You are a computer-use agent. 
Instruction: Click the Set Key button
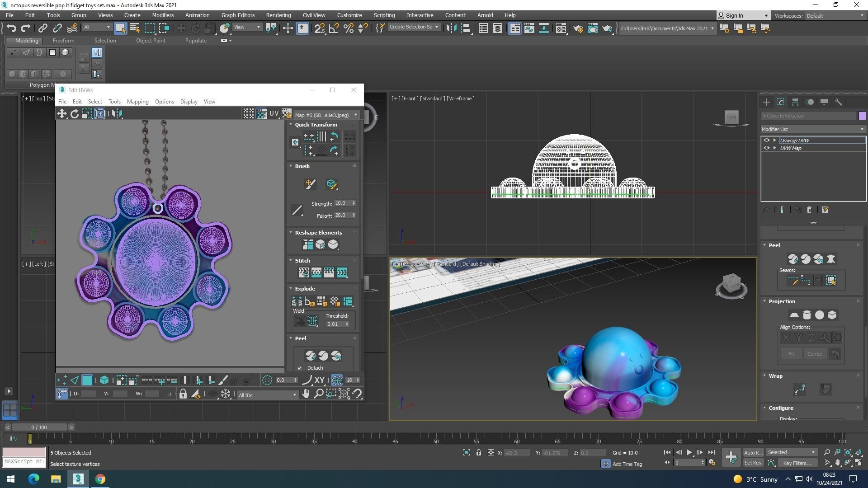(753, 463)
